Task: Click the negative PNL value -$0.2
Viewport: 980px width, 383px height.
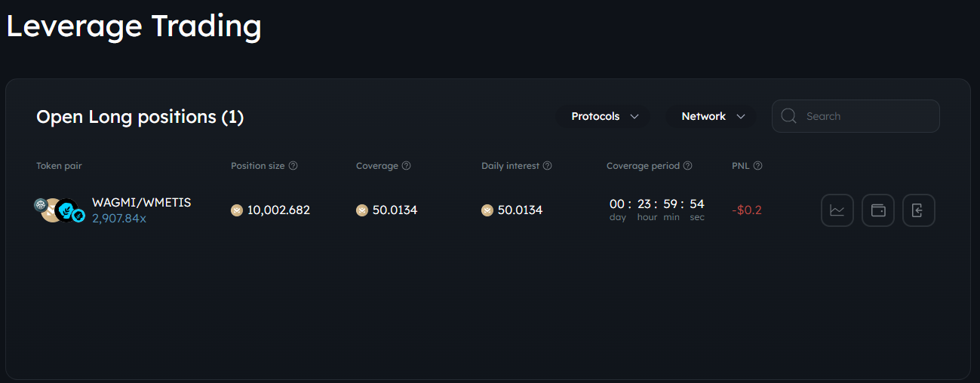Action: pos(747,210)
